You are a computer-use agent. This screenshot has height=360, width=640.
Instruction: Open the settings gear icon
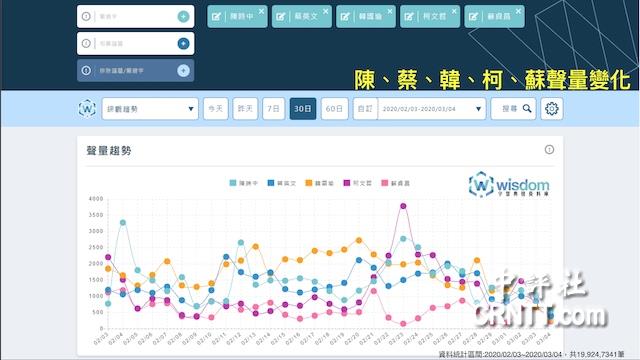(x=551, y=109)
